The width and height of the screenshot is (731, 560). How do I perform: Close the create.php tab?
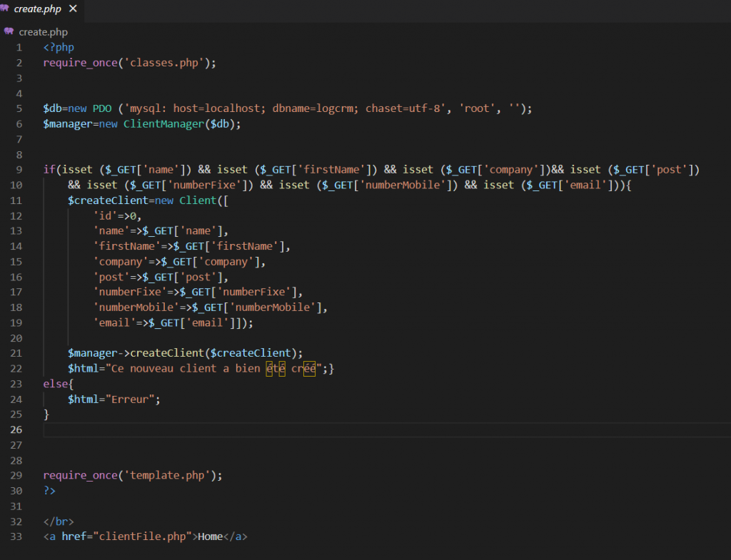coord(74,9)
